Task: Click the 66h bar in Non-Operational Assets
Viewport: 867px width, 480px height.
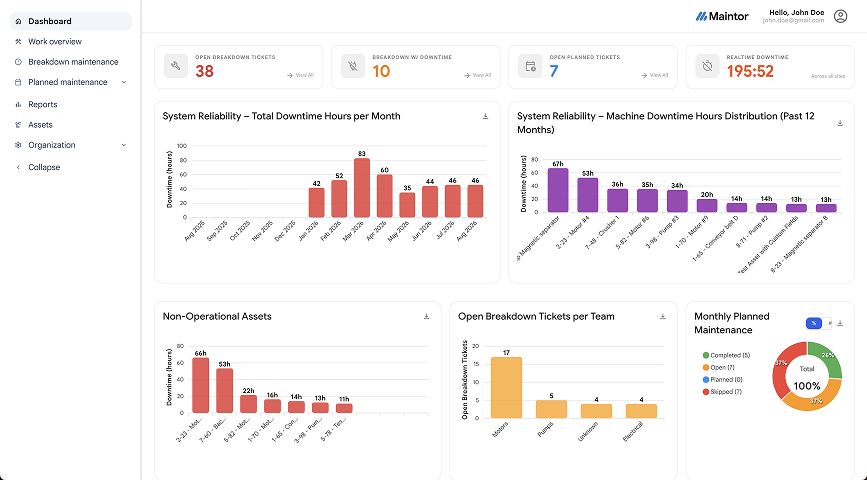Action: (x=200, y=385)
